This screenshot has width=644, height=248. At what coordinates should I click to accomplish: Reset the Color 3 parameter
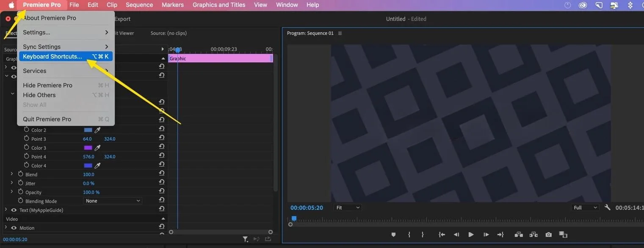point(162,146)
